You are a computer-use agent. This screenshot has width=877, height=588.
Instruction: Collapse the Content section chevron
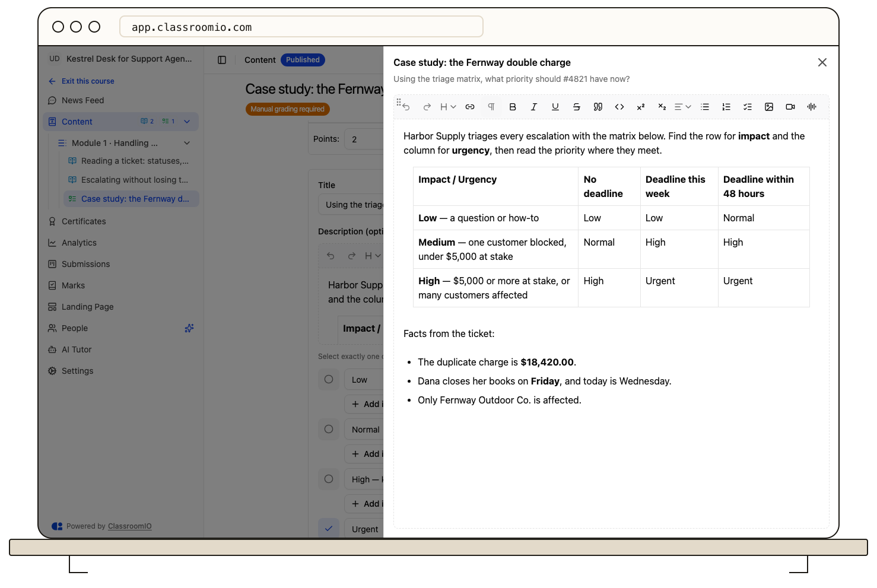tap(187, 122)
